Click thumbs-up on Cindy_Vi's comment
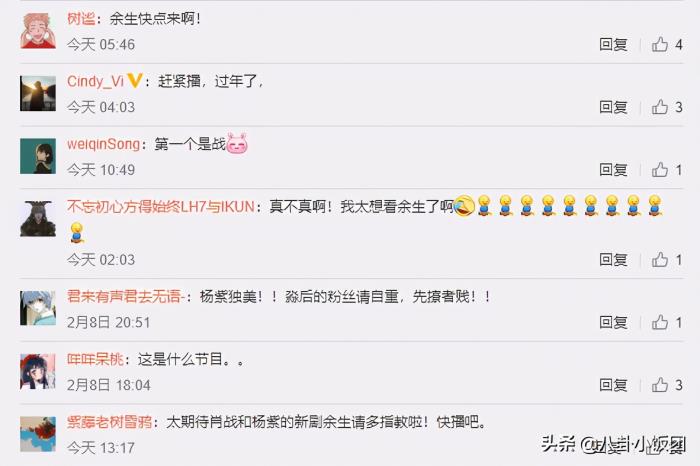The width and height of the screenshot is (700, 466). click(660, 107)
